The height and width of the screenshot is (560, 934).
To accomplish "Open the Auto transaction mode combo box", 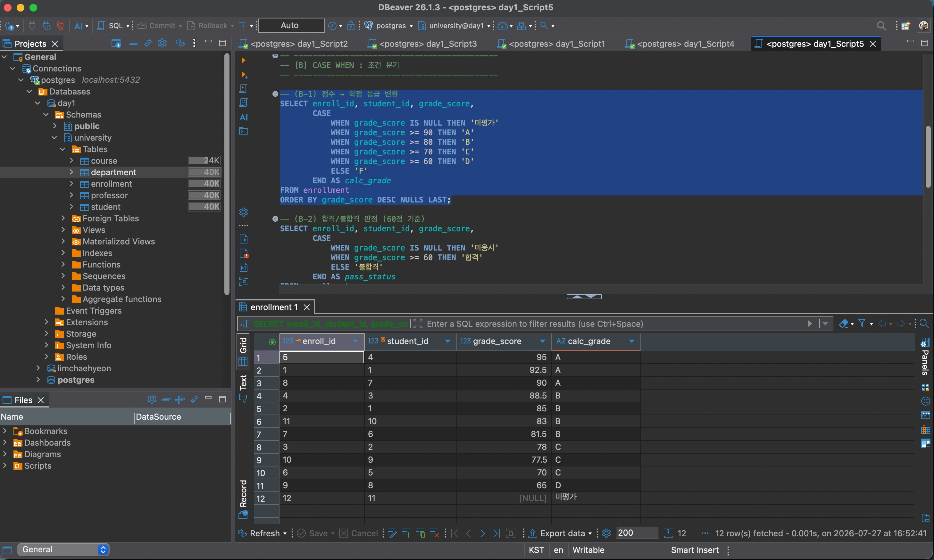I will (x=291, y=25).
